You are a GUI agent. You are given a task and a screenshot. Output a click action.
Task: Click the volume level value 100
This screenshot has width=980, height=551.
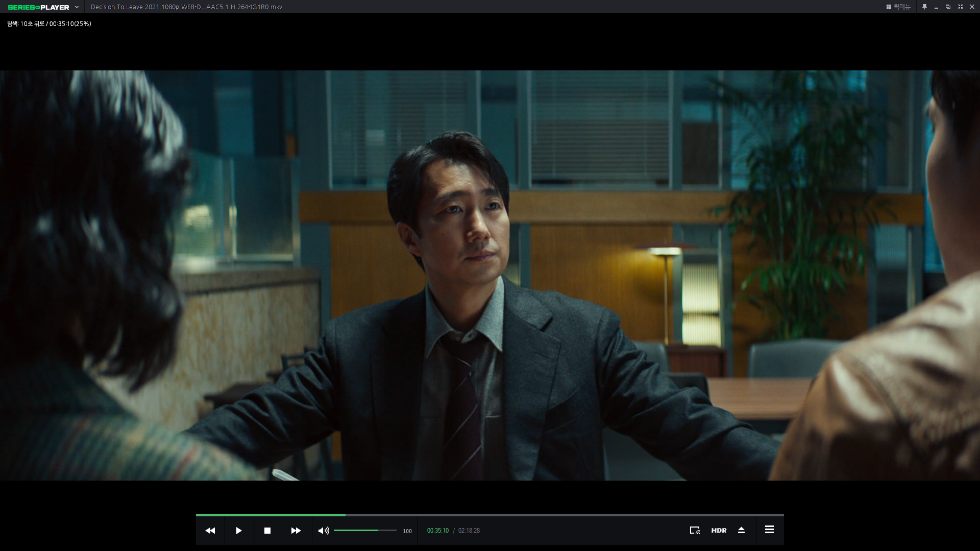(x=407, y=531)
